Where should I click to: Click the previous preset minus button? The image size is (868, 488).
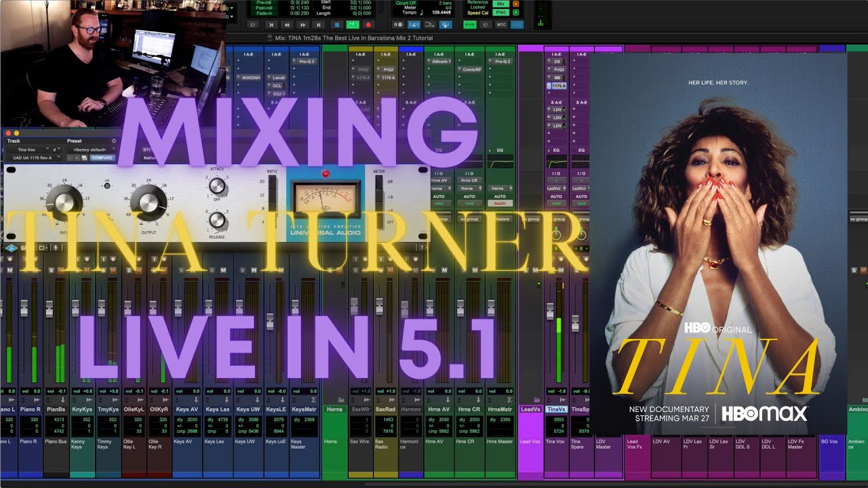click(x=69, y=158)
